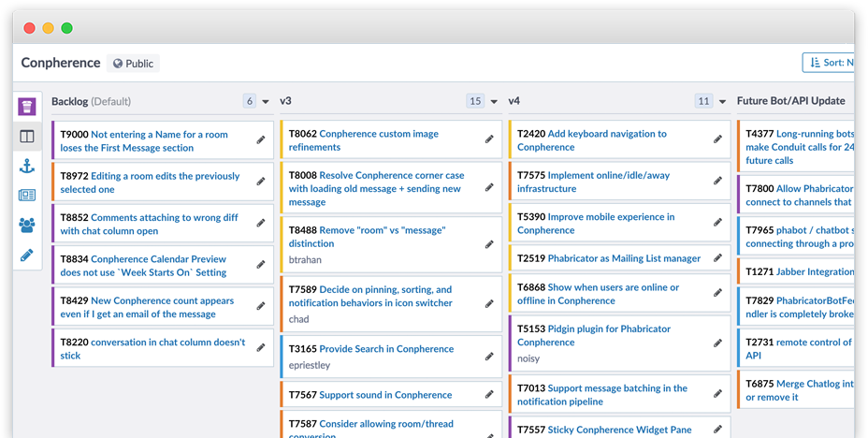
Task: Open T6868 Show when users are online
Action: coord(599,294)
